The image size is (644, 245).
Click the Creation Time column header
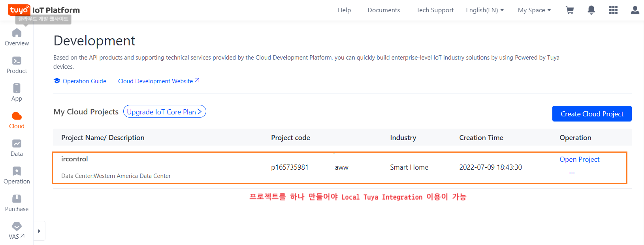coord(481,138)
